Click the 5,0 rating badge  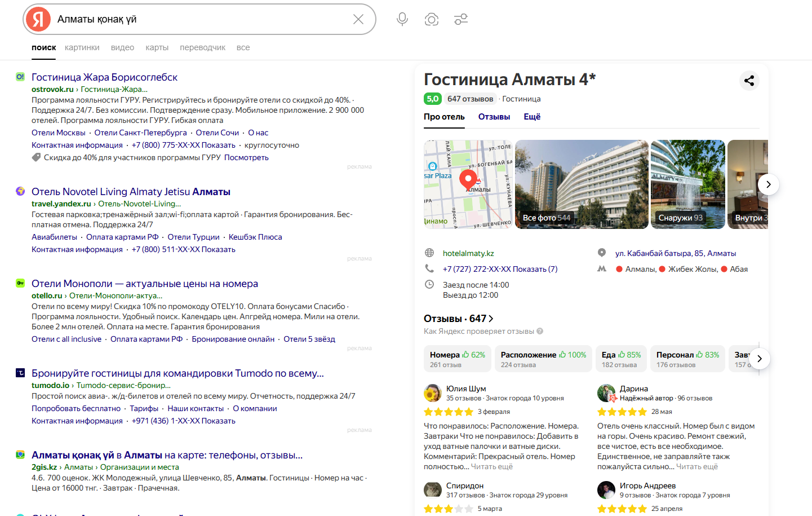click(432, 99)
